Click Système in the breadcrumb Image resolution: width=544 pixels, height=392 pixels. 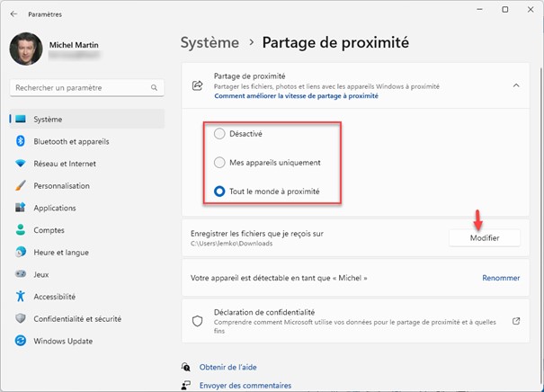210,42
